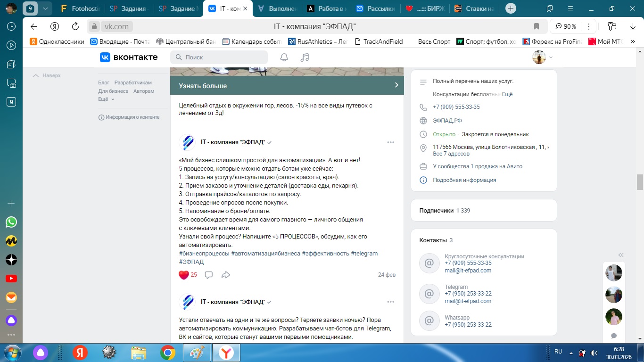Open WhatsApp in the browser sidebar
Viewport: 644px width, 362px height.
[x=11, y=222]
